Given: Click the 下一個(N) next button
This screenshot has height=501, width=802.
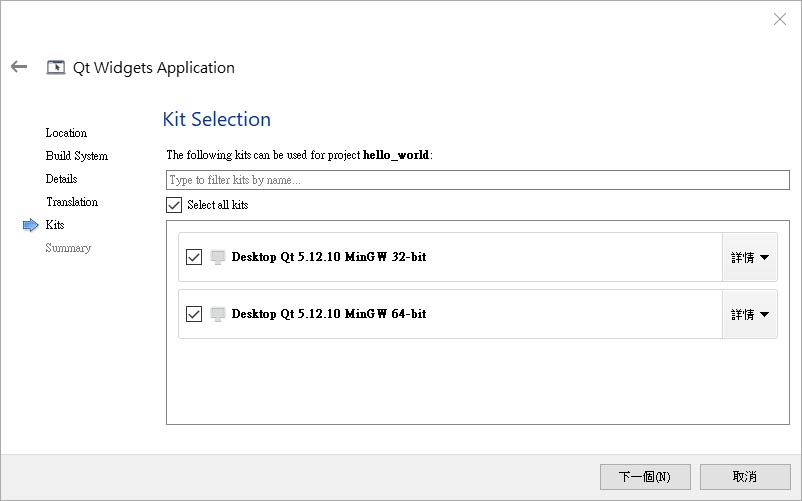Looking at the screenshot, I should (x=645, y=476).
